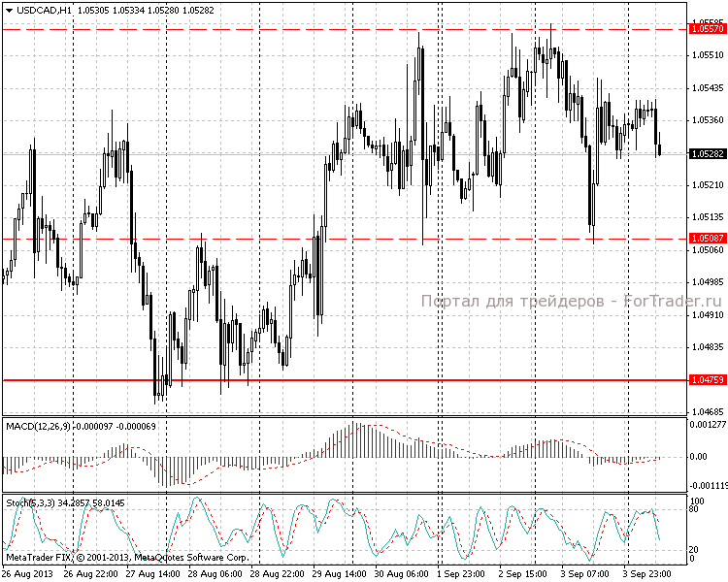This screenshot has width=728, height=582.
Task: Click the MACD zero level 0.00
Action: point(698,457)
